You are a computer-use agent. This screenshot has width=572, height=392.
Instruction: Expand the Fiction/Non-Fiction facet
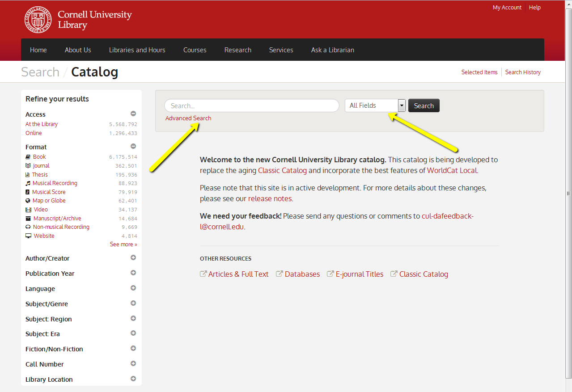133,348
